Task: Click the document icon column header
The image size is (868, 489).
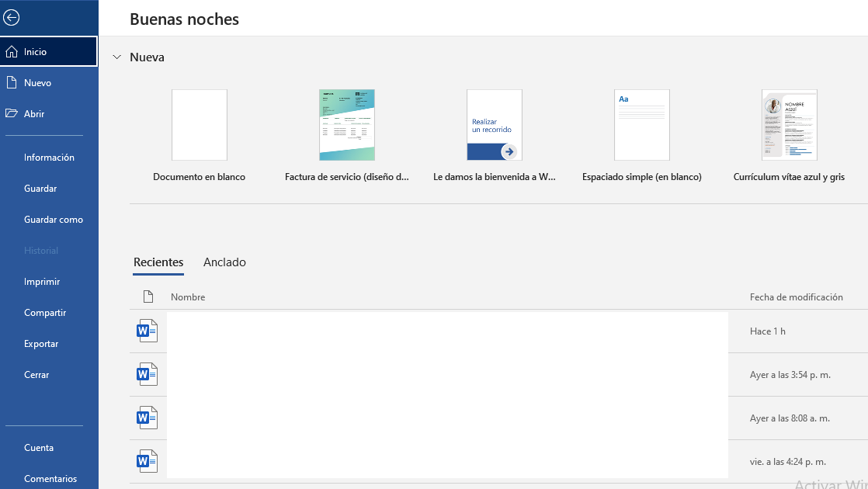Action: pyautogui.click(x=148, y=297)
